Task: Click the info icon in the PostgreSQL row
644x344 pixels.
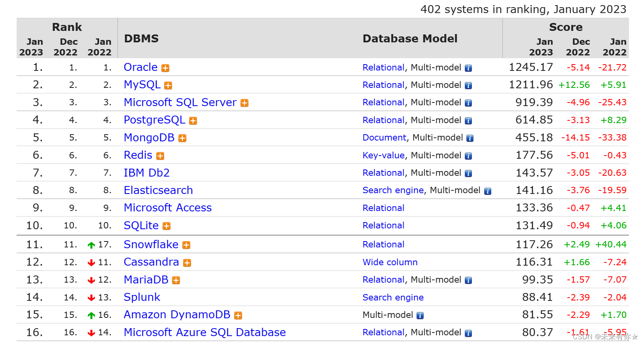Action: [x=468, y=121]
